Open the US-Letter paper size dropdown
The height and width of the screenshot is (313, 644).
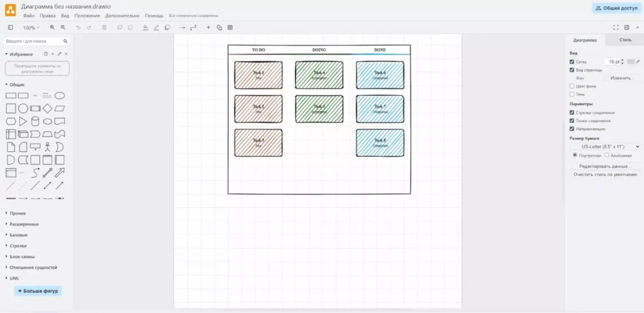[x=604, y=146]
